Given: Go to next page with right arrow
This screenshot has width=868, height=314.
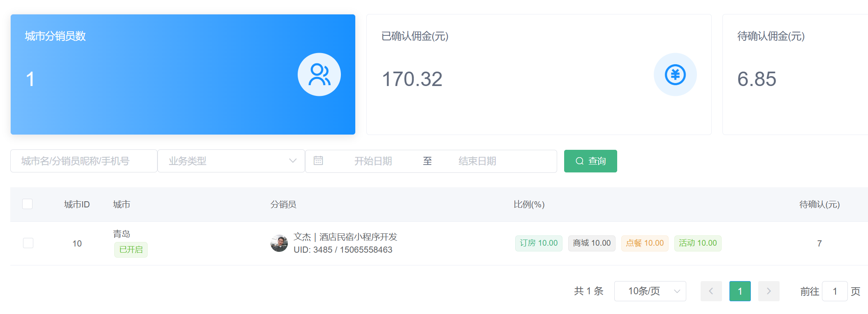Looking at the screenshot, I should (x=768, y=291).
